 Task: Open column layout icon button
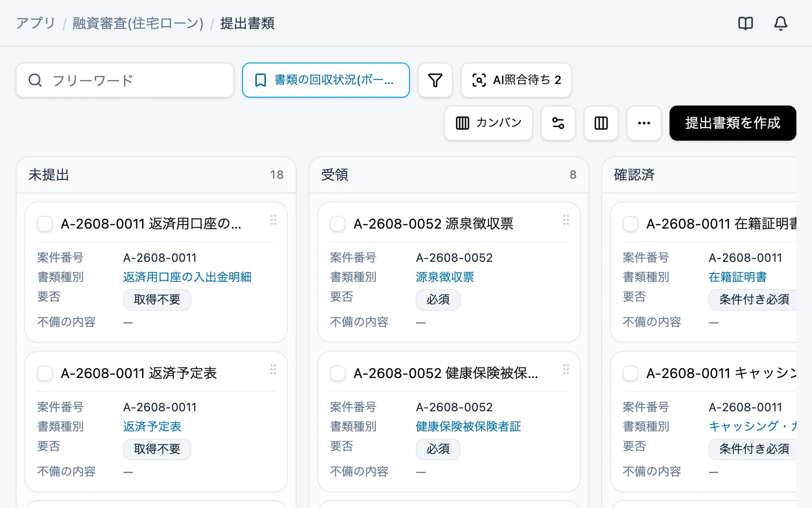coord(601,123)
